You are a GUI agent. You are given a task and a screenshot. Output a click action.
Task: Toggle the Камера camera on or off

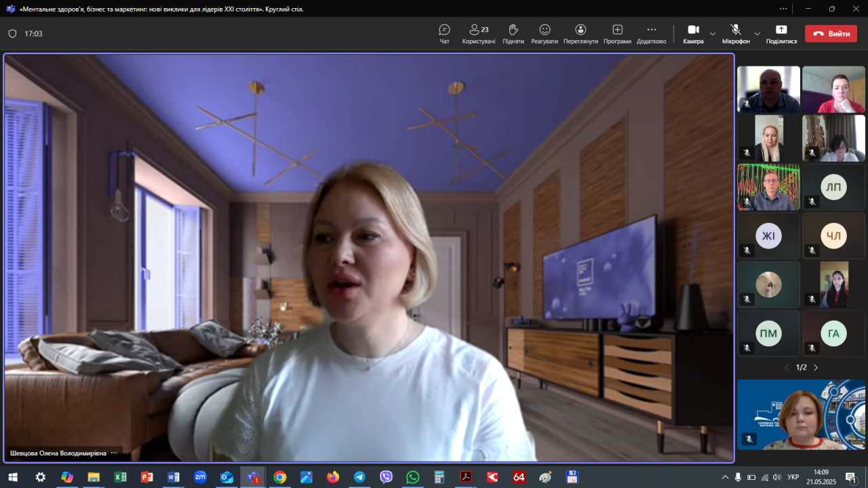(693, 34)
